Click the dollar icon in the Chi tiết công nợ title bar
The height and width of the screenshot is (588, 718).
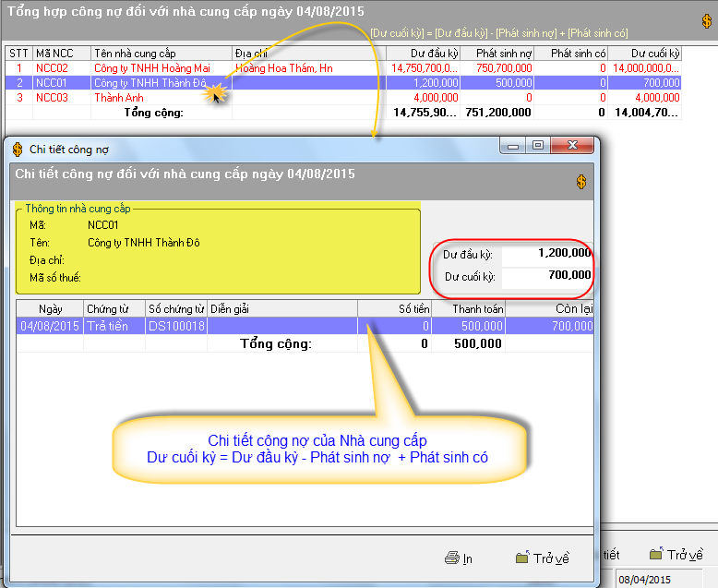[x=18, y=148]
